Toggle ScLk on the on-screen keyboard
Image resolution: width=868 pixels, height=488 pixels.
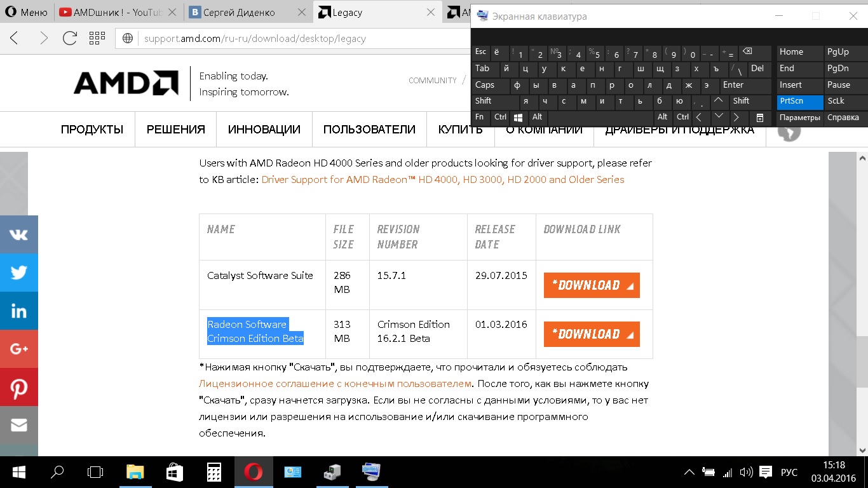[x=844, y=101]
